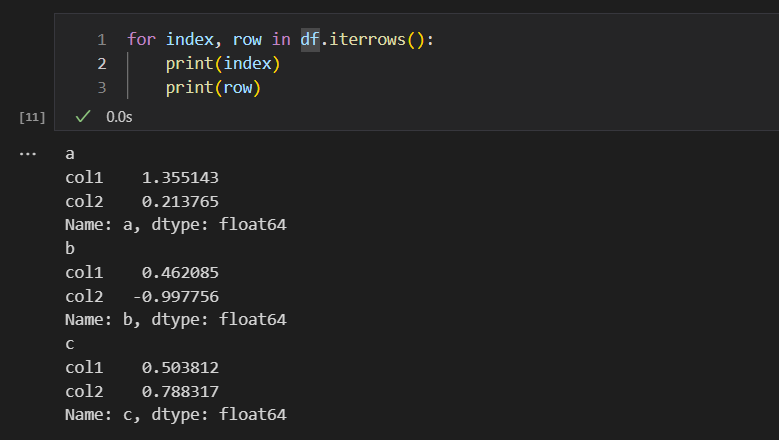Screen dimensions: 779x440
Task: Click the 0.0s execution time label
Action: (x=119, y=117)
